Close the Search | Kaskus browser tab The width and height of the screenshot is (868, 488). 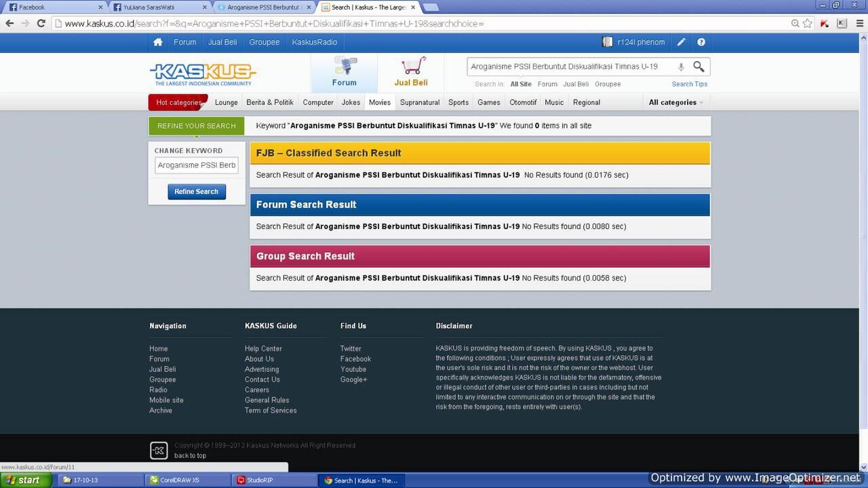pos(413,7)
